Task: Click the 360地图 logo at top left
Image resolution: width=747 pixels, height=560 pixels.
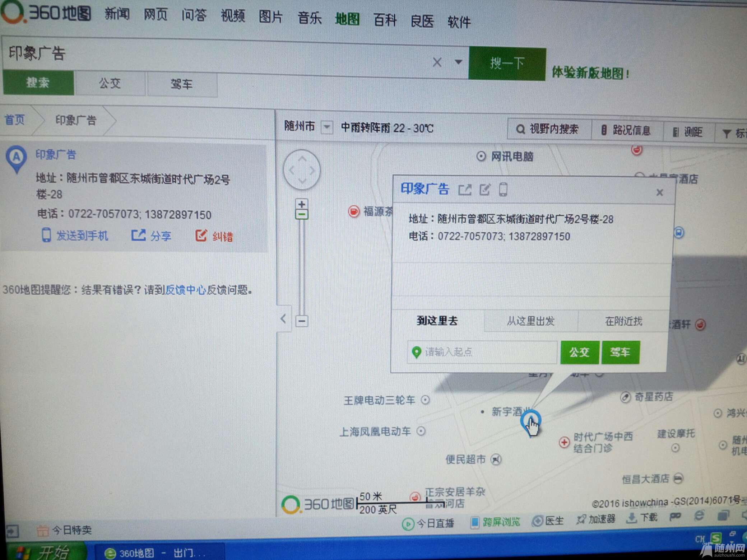Action: tap(46, 13)
